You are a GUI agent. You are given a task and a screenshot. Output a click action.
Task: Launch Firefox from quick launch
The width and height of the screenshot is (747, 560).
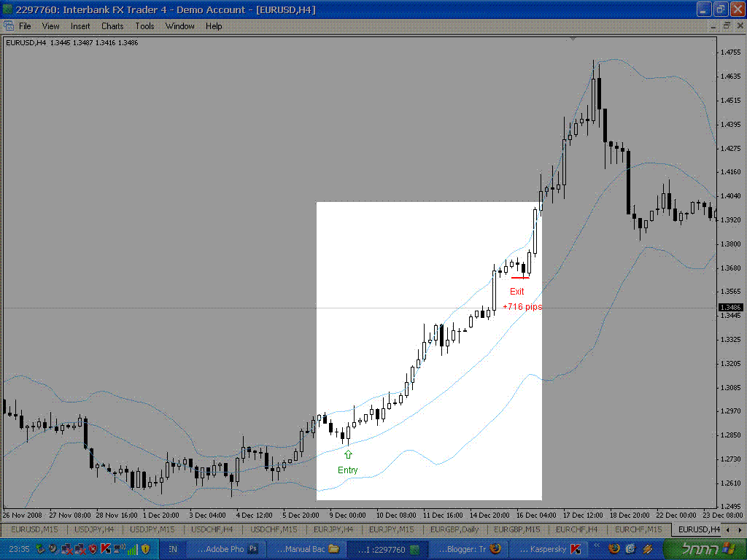(614, 549)
